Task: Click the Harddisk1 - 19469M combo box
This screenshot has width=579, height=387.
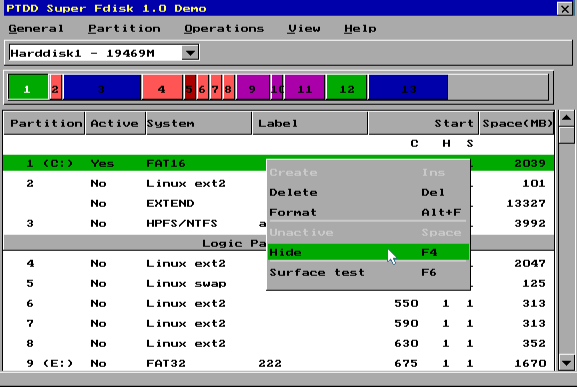Action: [x=104, y=53]
